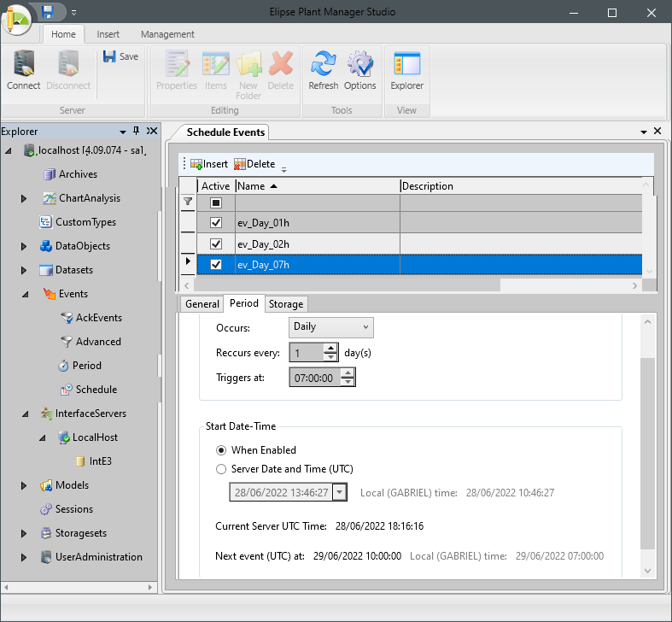The image size is (672, 622).
Task: Click the Description column header
Action: (x=521, y=185)
